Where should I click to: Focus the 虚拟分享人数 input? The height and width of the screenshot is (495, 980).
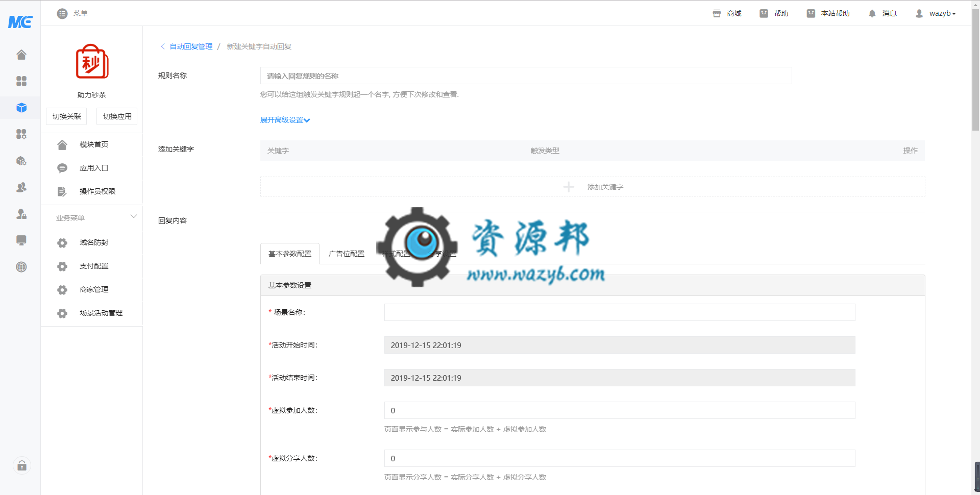pyautogui.click(x=620, y=458)
